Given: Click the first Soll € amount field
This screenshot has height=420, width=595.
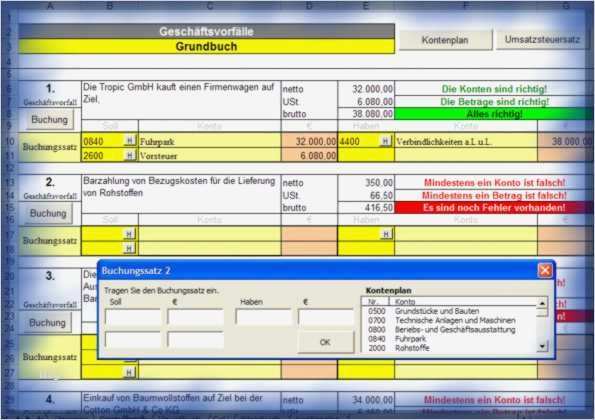Looking at the screenshot, I should point(195,318).
